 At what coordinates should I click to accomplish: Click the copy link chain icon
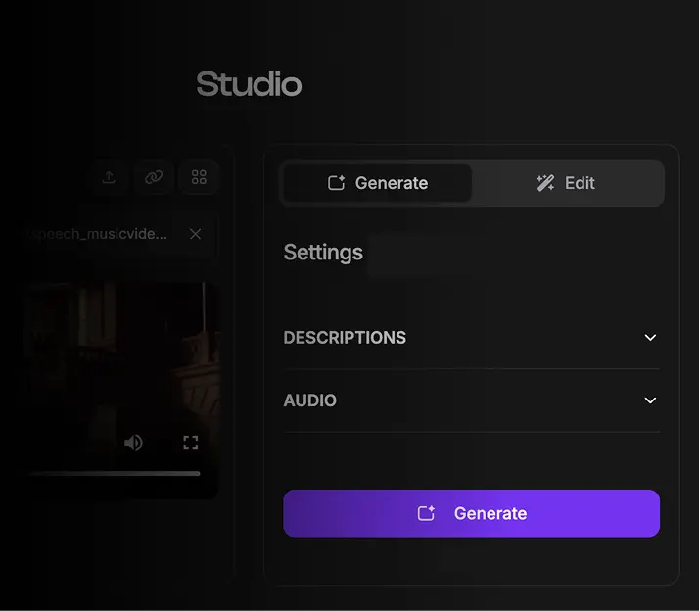point(154,177)
